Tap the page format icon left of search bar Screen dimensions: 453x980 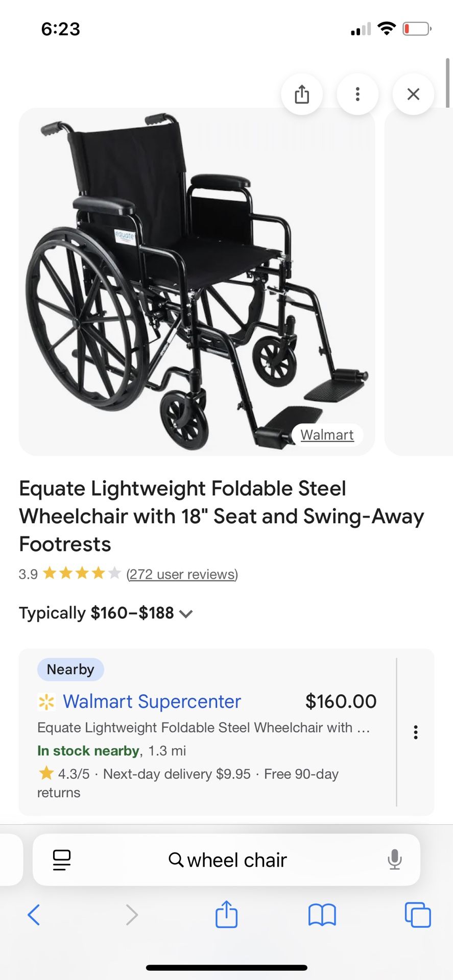[x=61, y=860]
